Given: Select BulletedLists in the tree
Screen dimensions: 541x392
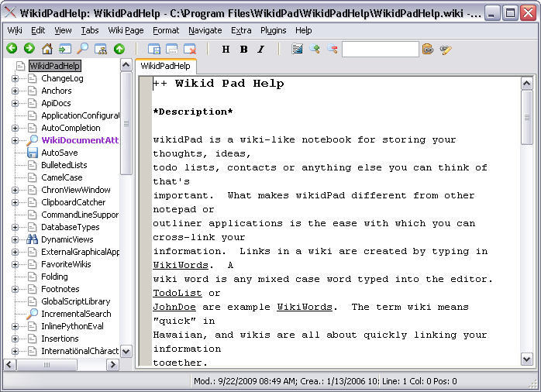Looking at the screenshot, I should pos(64,165).
